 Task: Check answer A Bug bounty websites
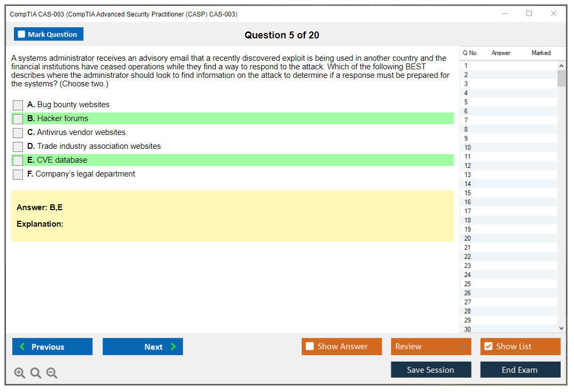(x=18, y=105)
